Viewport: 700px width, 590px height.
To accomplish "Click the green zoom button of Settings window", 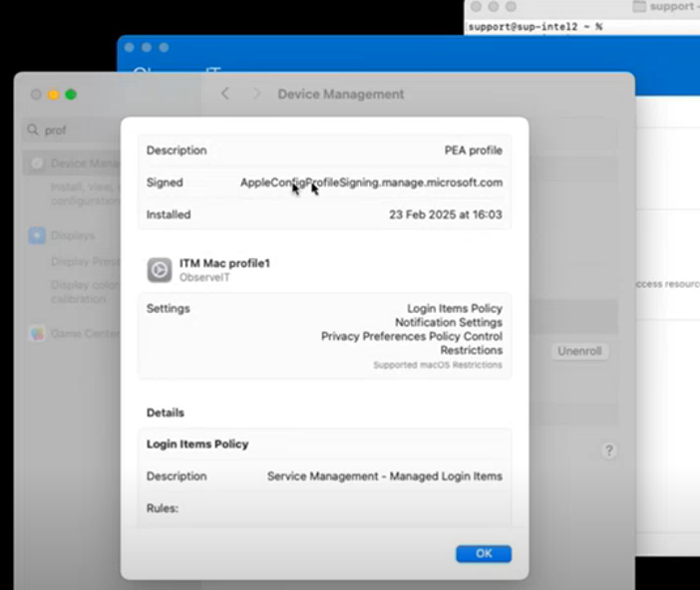I will pos(71,95).
